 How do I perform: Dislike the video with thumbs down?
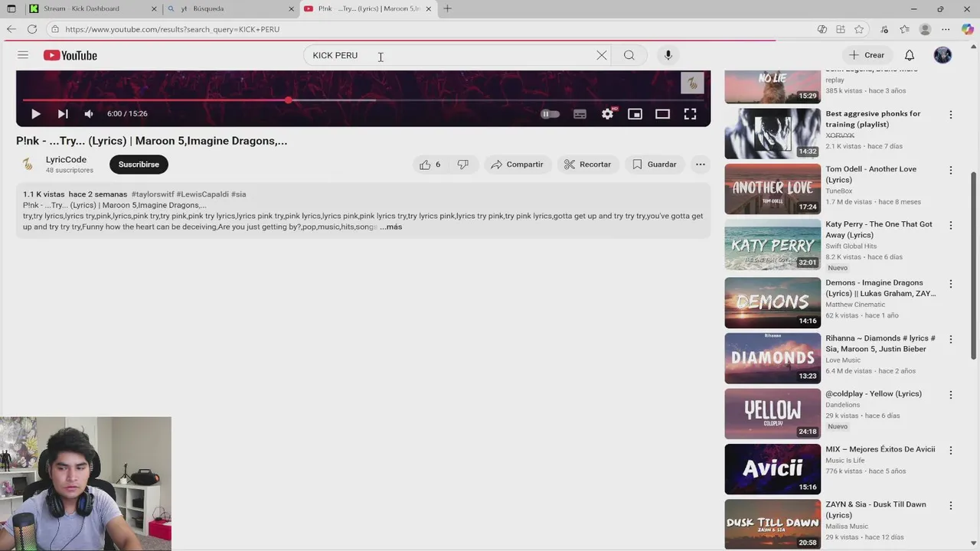point(463,165)
